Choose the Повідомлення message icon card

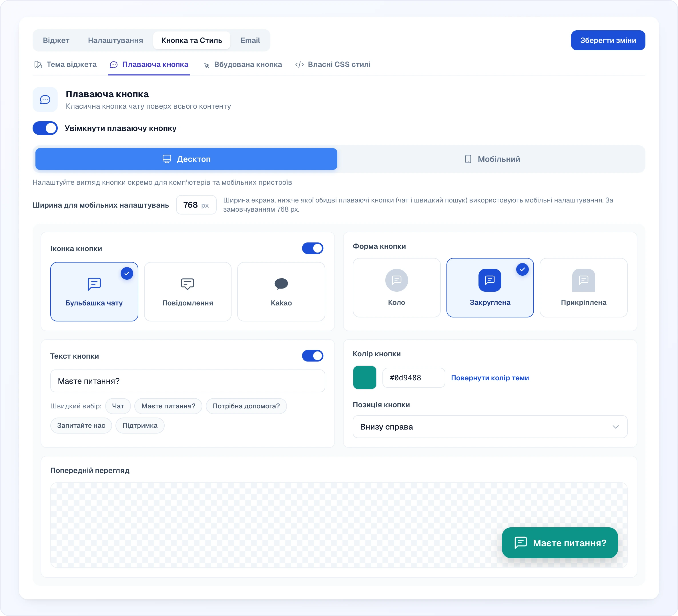coord(188,291)
